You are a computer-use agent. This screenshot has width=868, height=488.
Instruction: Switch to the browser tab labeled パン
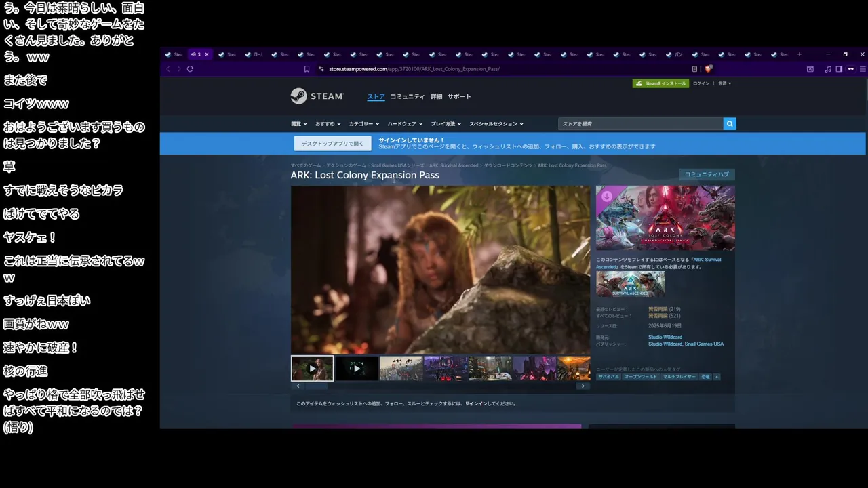[675, 54]
